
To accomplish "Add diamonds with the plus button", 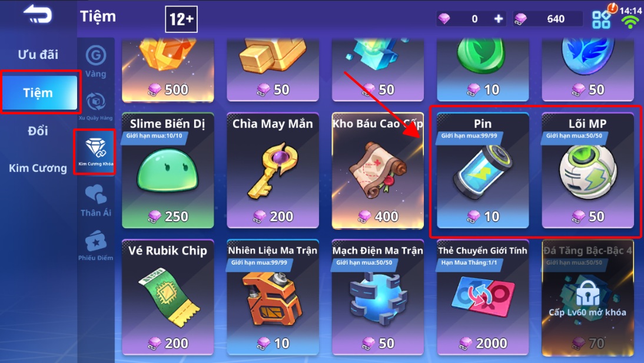I will click(x=498, y=18).
